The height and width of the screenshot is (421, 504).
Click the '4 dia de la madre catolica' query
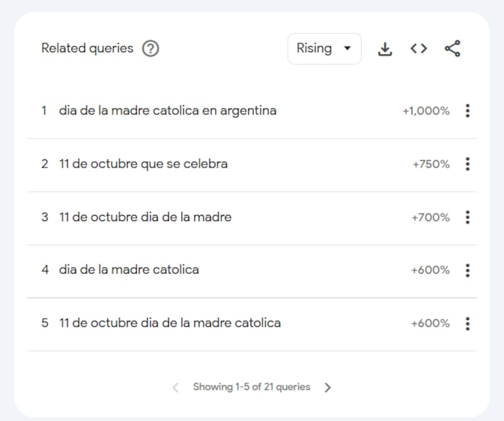pos(129,270)
